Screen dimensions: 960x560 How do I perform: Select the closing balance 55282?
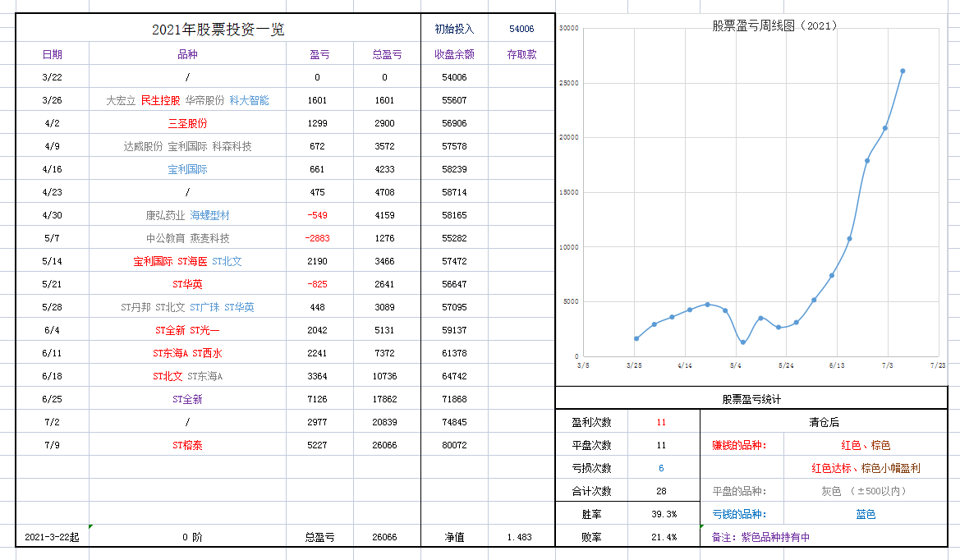(454, 238)
